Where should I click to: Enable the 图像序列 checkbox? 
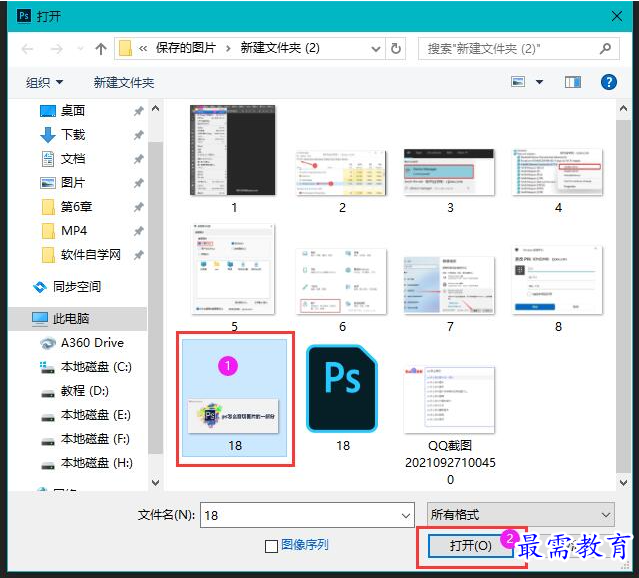click(x=271, y=546)
